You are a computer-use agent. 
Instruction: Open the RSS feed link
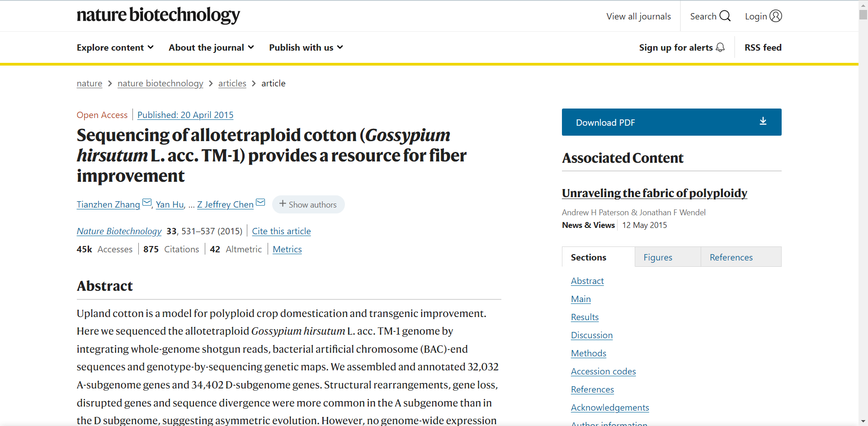coord(763,47)
